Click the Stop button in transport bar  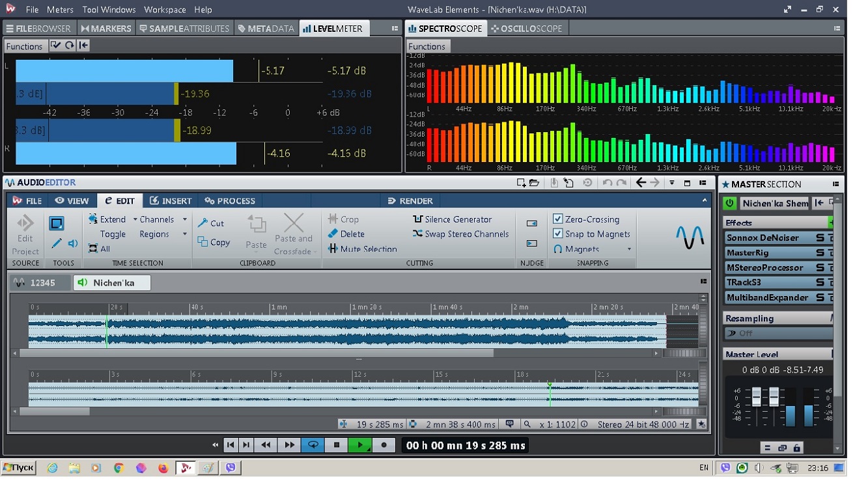coord(337,445)
